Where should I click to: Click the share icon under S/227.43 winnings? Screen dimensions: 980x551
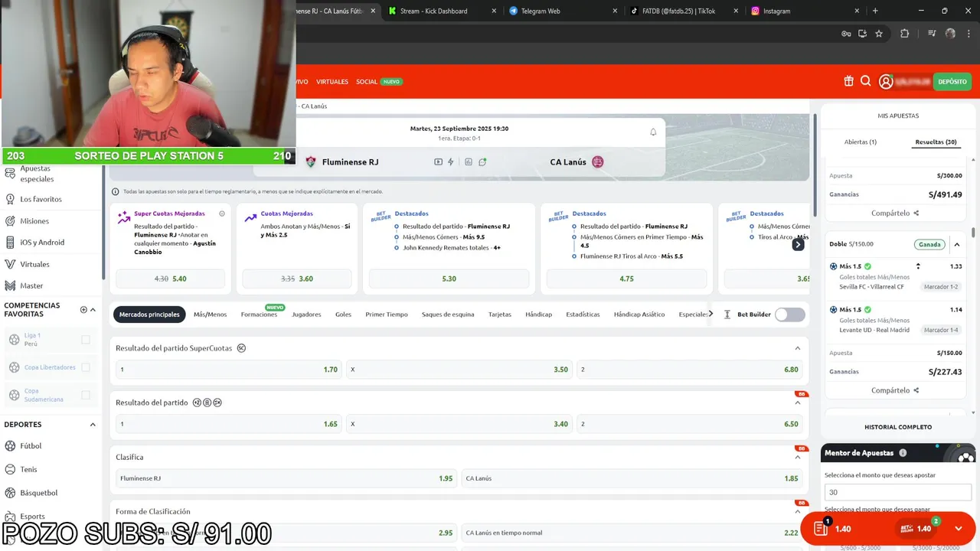point(916,390)
